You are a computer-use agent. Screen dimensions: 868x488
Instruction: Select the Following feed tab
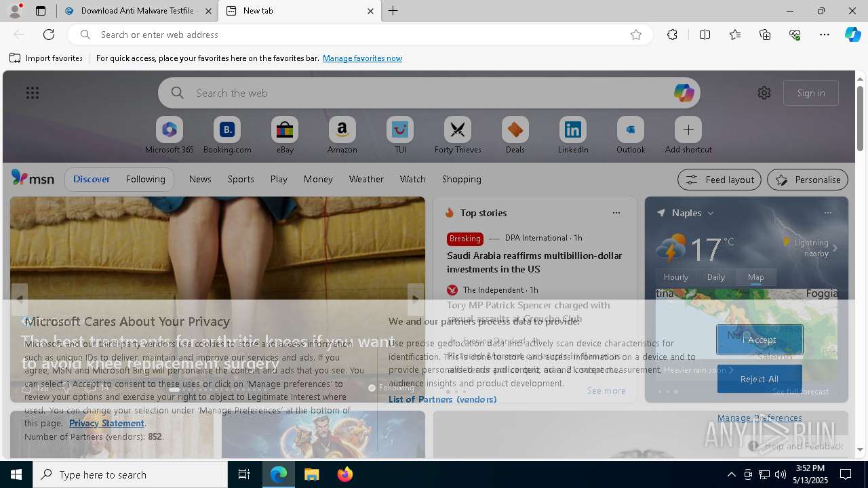click(145, 179)
